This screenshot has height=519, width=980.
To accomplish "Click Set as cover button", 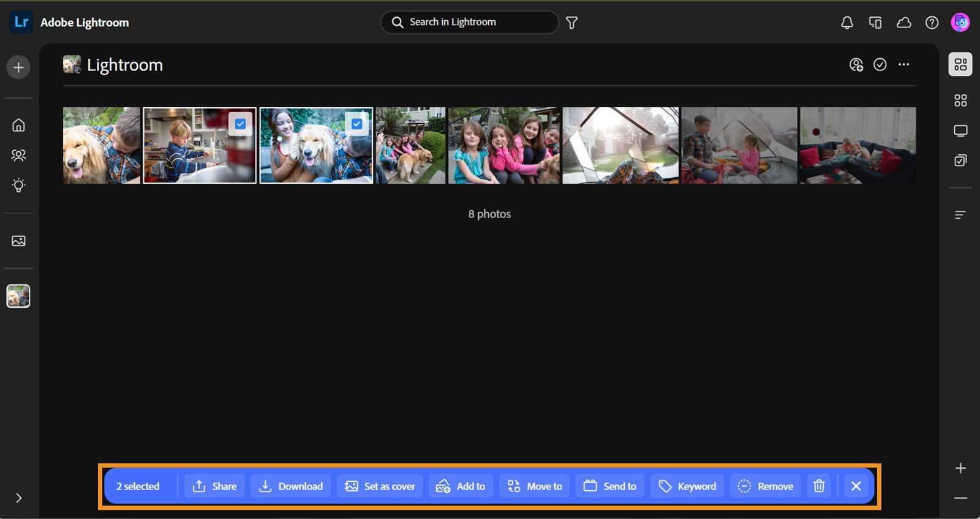I will tap(380, 486).
